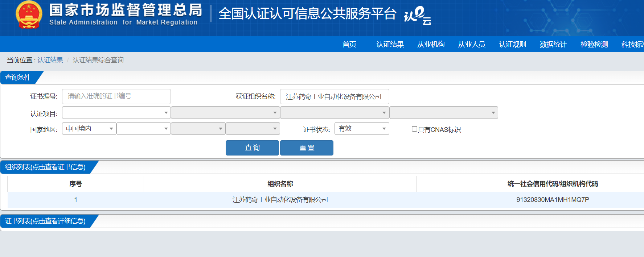Open the fourth 国家地区 dropdown
This screenshot has width=644, height=257.
tap(253, 129)
